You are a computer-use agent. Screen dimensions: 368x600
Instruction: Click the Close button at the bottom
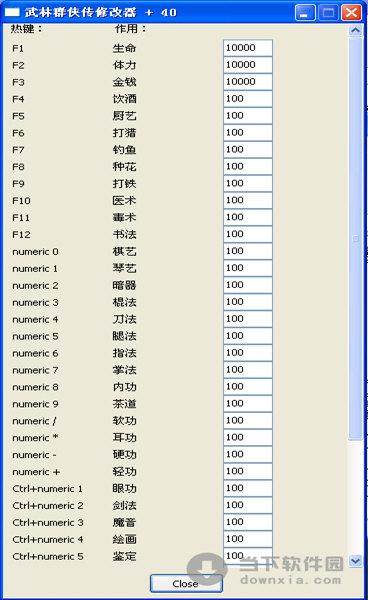(x=186, y=583)
